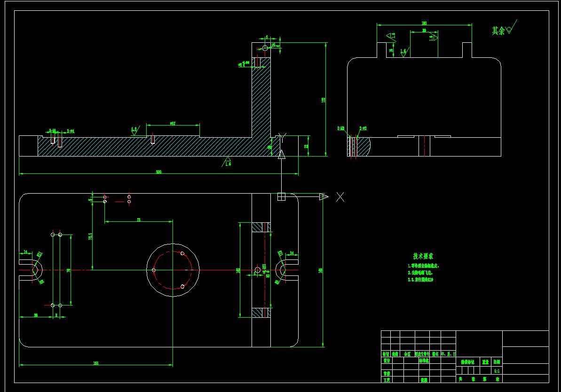
Task: Click the upper hatched block on the vertical rib
Action: 261,227
